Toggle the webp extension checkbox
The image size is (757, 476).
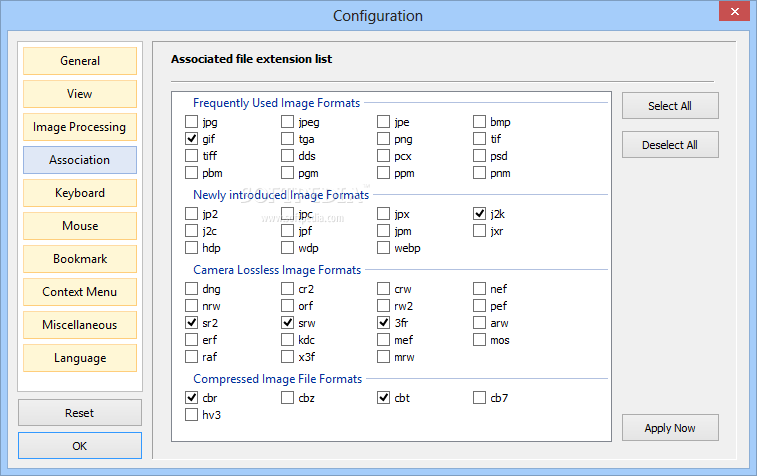pos(383,248)
